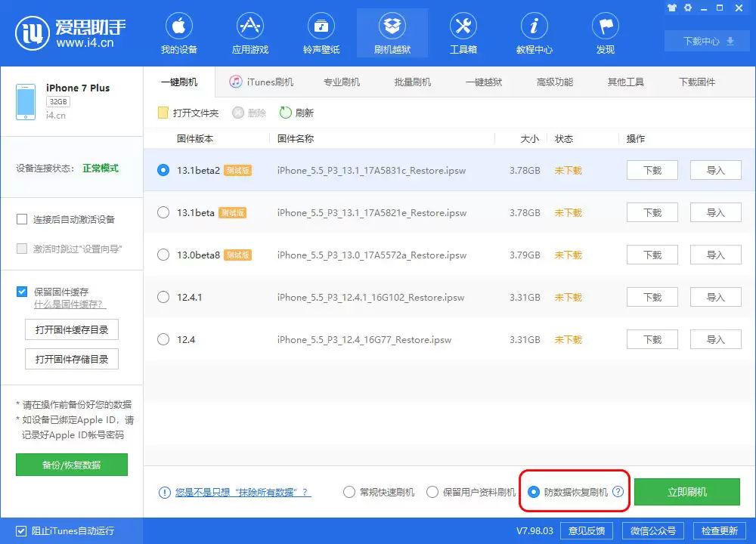Import firmware for 13.0beta8 row
This screenshot has width=756, height=544.
(715, 255)
